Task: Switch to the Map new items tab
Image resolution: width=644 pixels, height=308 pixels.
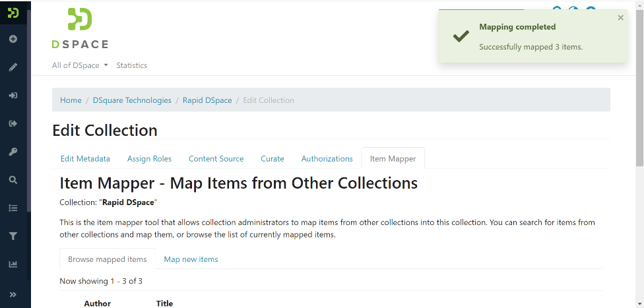Action: tap(191, 259)
